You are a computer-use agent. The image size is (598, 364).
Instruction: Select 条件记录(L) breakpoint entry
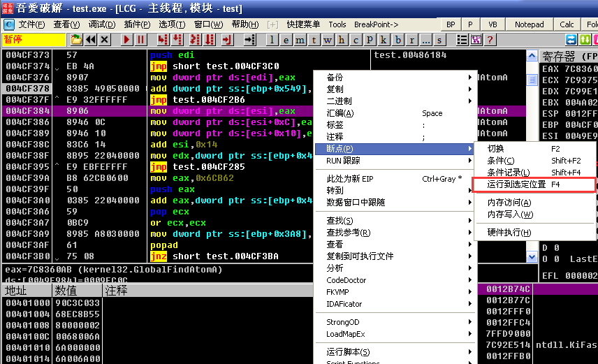(x=534, y=173)
